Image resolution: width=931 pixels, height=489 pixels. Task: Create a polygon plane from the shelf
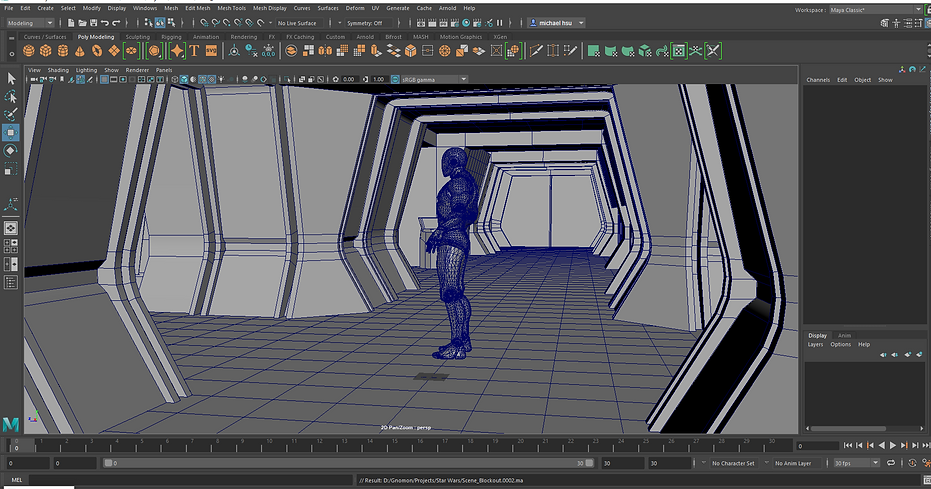click(113, 51)
